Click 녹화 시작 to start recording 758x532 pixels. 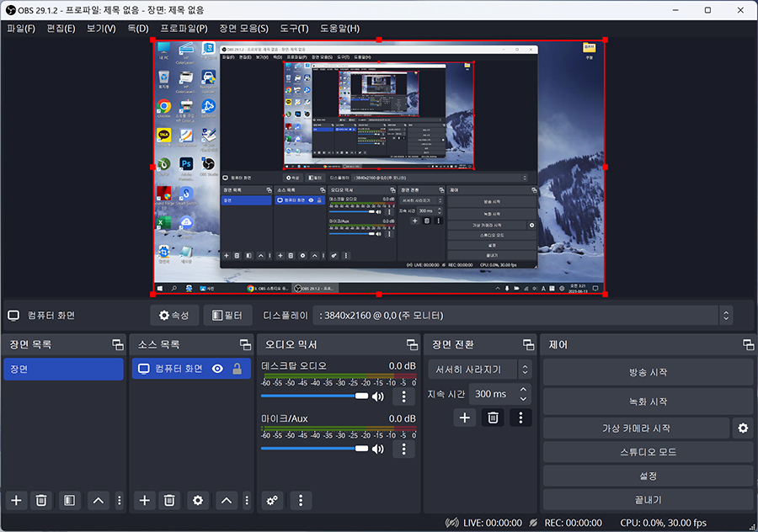648,402
